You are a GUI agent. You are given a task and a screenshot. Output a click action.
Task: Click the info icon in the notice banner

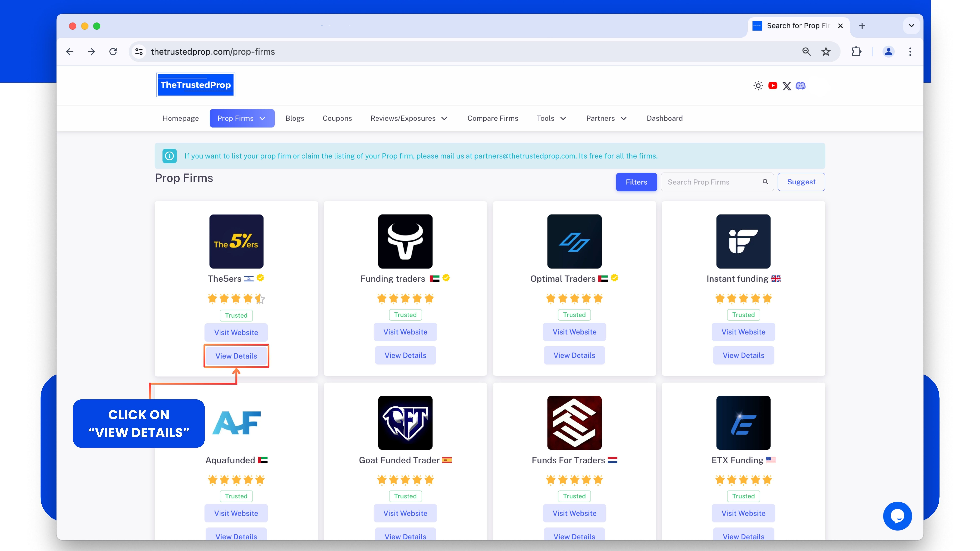170,156
